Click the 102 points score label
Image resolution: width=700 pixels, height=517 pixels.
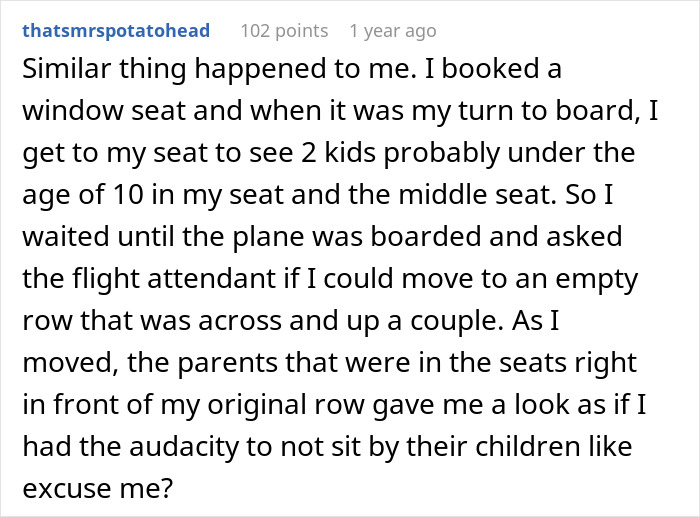283,31
